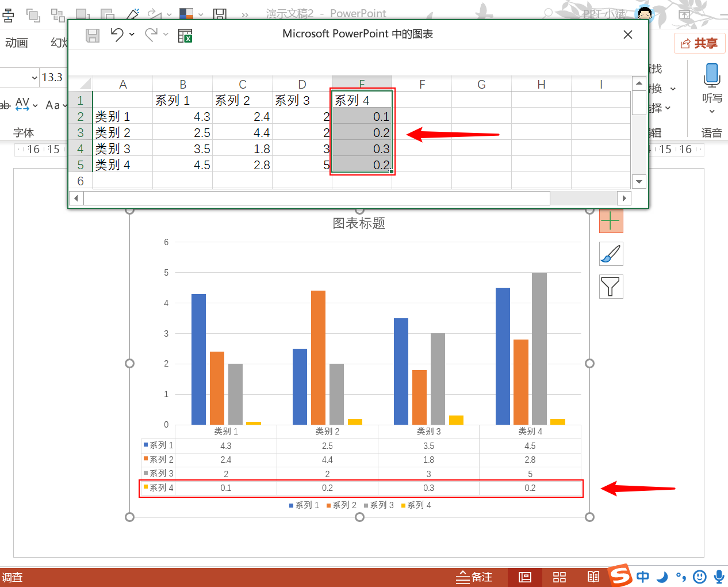This screenshot has height=587, width=728.
Task: Open the 动画 ribbon tab
Action: point(17,43)
